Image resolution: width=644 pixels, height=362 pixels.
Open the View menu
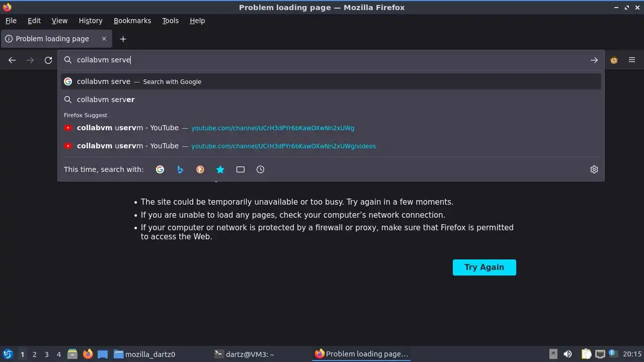click(x=59, y=21)
